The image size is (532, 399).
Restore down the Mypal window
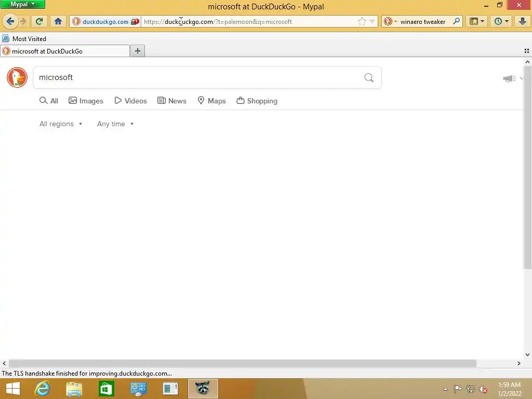(499, 5)
